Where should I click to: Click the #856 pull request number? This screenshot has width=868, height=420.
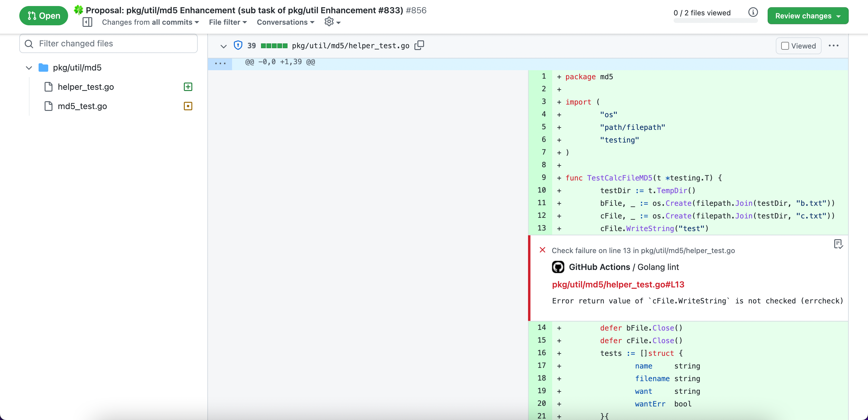416,10
